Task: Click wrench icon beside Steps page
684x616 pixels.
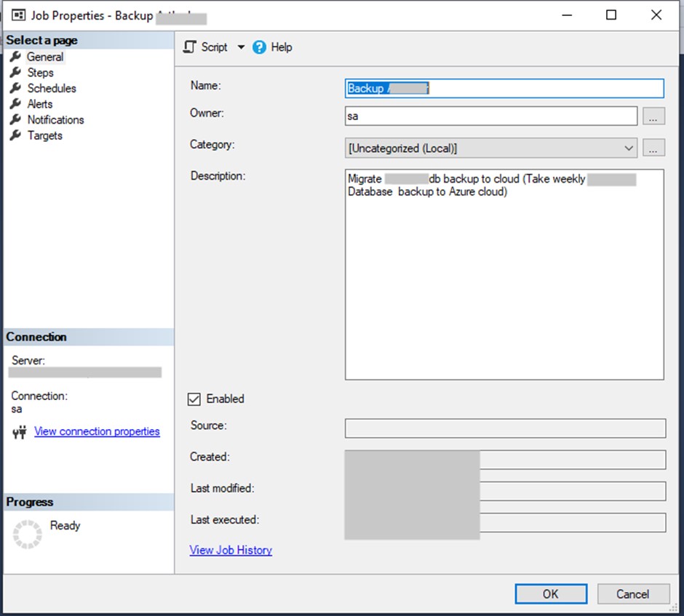Action: pos(15,73)
